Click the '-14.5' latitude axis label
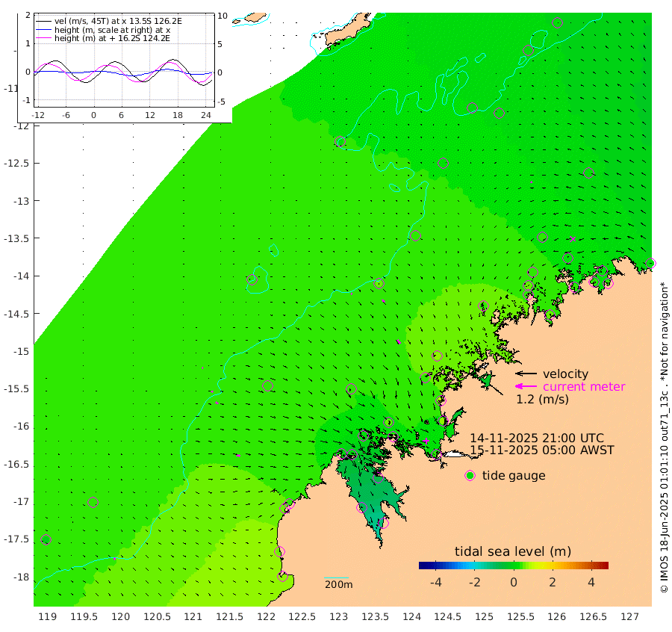This screenshot has width=672, height=632. 16,314
